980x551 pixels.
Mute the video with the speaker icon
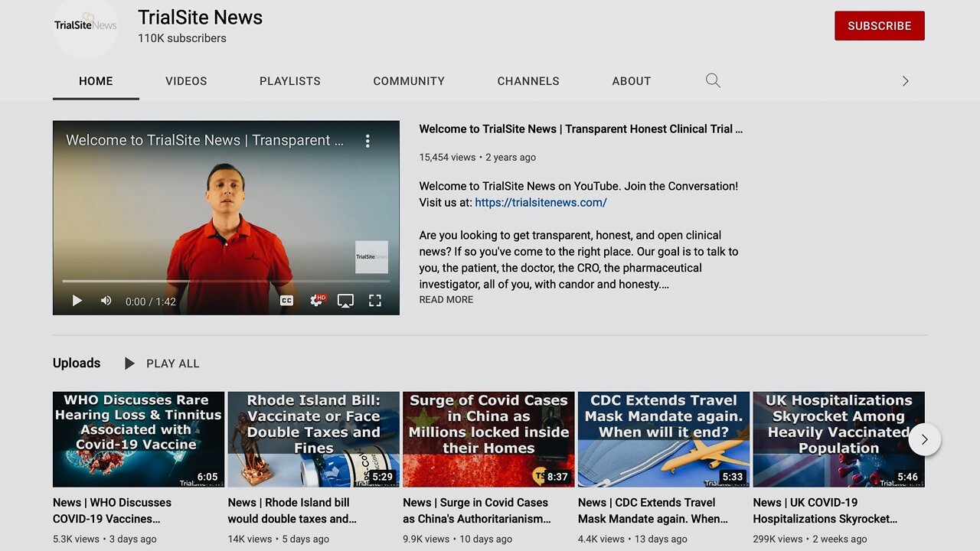106,301
